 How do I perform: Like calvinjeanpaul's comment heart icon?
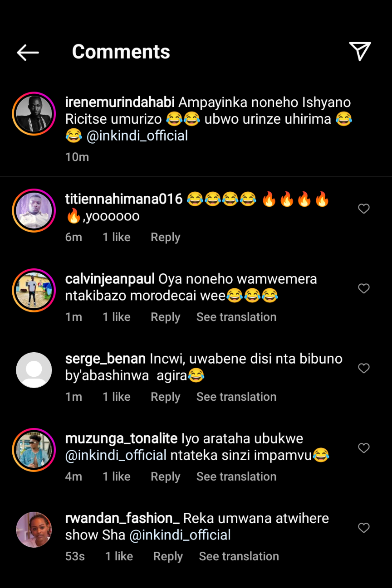point(364,288)
